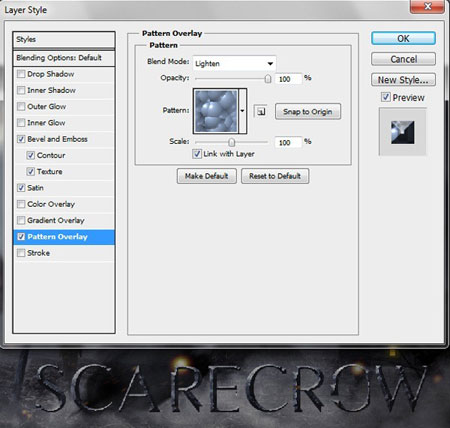The image size is (450, 428).
Task: Click the new preset from pattern icon
Action: (261, 111)
